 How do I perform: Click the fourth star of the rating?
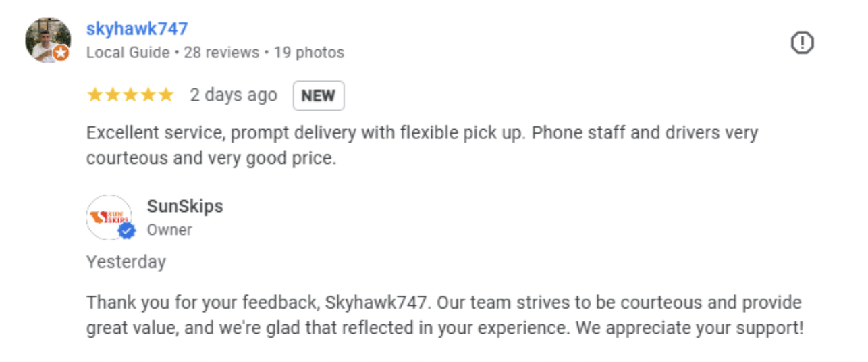[148, 95]
